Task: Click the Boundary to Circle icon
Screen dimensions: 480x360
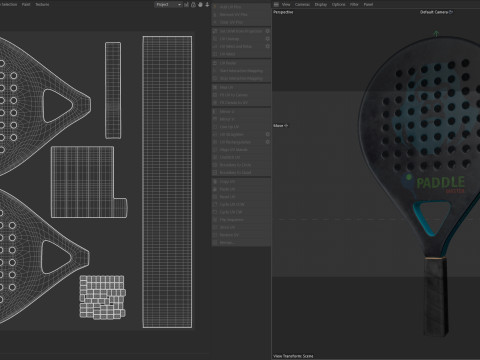Action: click(x=215, y=165)
